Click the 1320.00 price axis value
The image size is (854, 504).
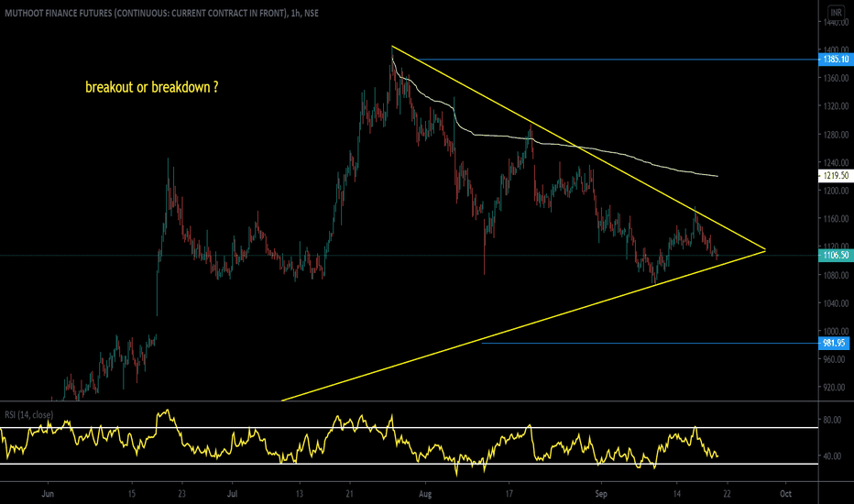coord(836,105)
